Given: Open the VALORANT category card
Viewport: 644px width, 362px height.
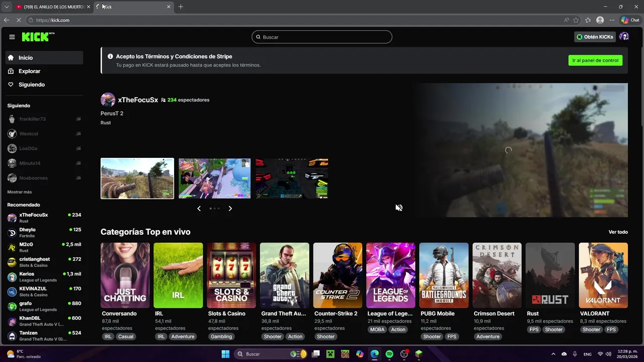Looking at the screenshot, I should tap(603, 276).
